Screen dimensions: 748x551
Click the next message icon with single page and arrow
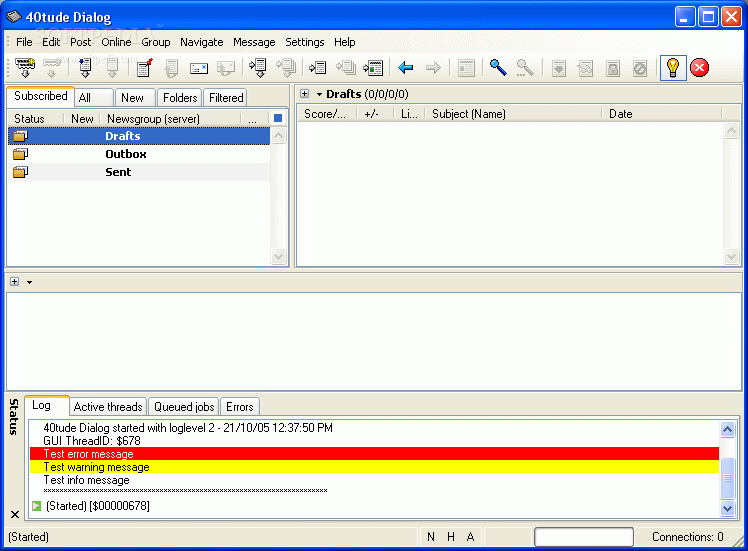pyautogui.click(x=317, y=68)
